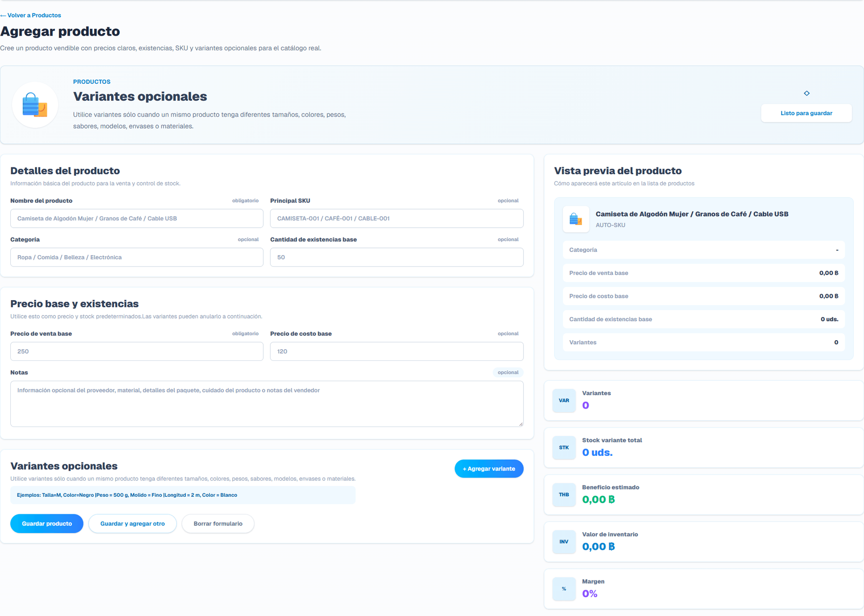Click the Vista previa del producto heading
The image size is (864, 616).
point(617,171)
